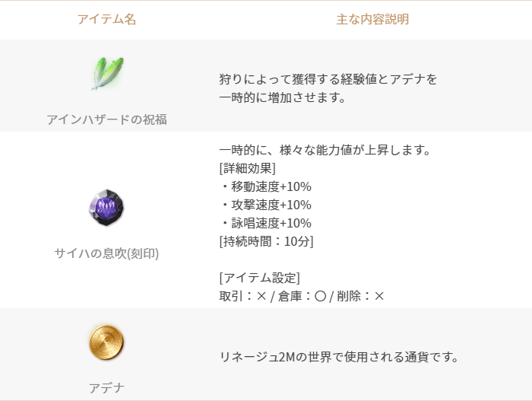Click the 移動速度+10% bullet

tap(266, 186)
